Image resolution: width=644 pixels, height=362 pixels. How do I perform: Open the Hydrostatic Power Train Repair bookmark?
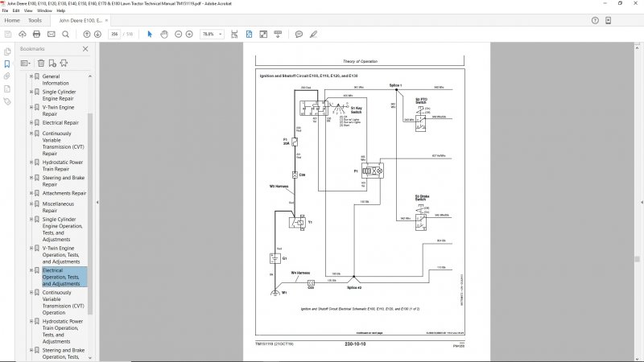[63, 166]
